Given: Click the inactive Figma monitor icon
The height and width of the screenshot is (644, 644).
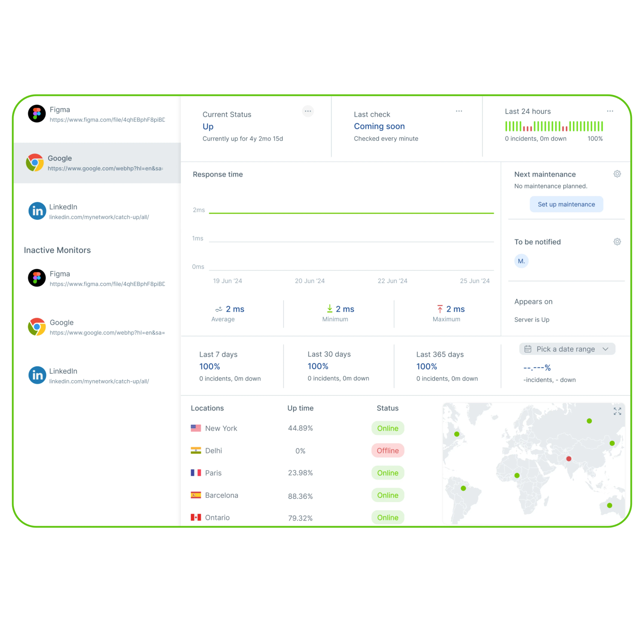Looking at the screenshot, I should pos(37,278).
